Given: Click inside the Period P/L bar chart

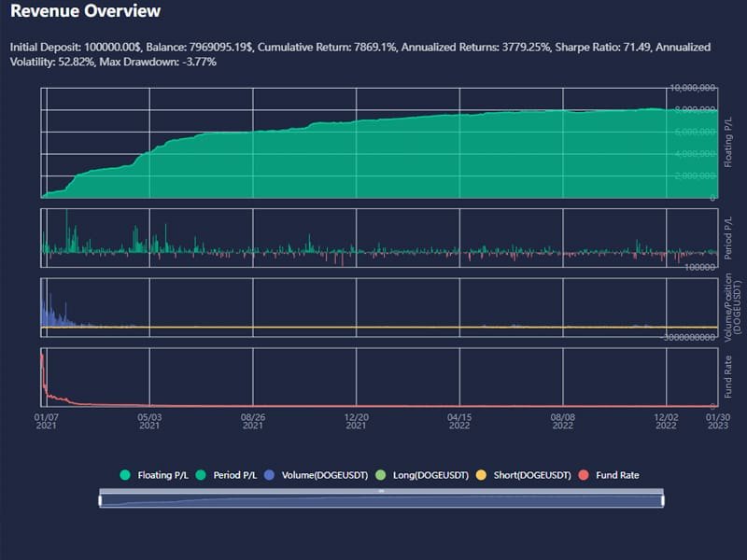Looking at the screenshot, I should 373,250.
